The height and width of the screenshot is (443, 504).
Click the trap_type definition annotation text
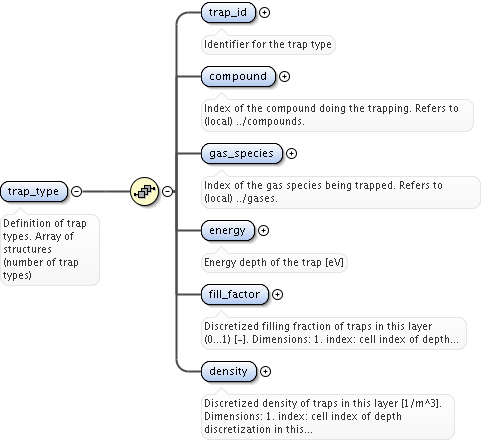pos(50,250)
